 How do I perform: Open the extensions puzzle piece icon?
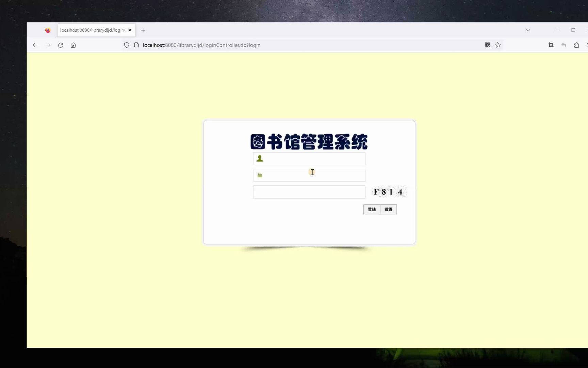coord(576,45)
